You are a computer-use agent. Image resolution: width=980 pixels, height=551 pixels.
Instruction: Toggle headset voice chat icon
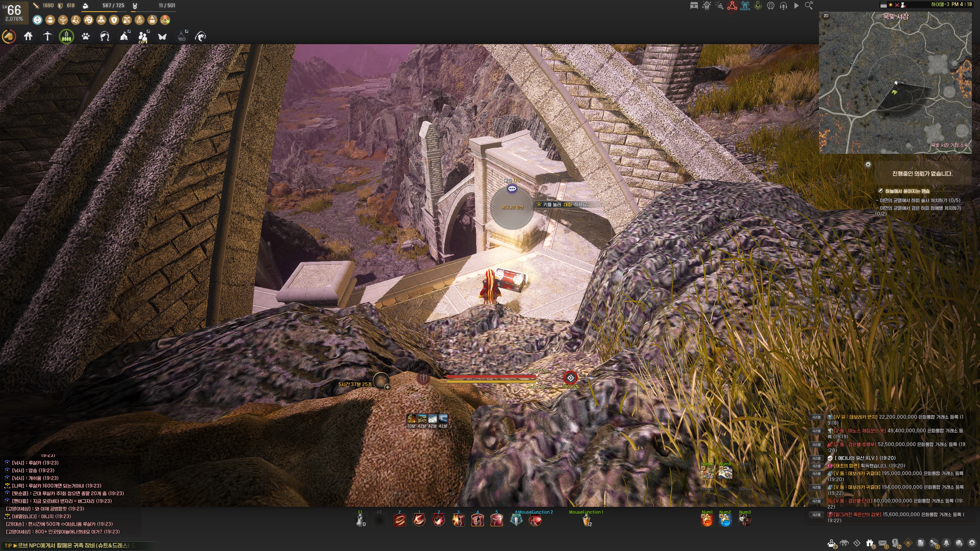[783, 6]
